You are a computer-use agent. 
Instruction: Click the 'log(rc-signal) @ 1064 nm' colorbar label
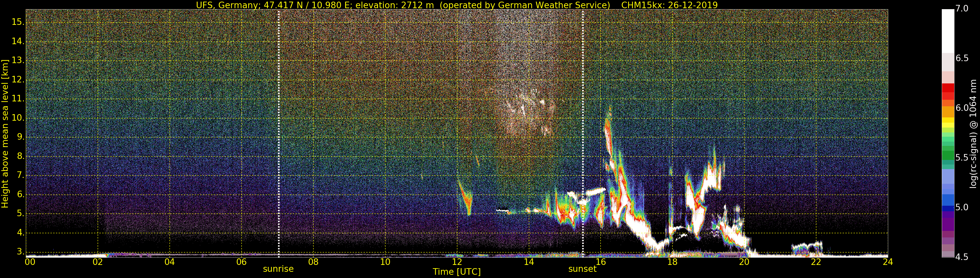coord(973,134)
